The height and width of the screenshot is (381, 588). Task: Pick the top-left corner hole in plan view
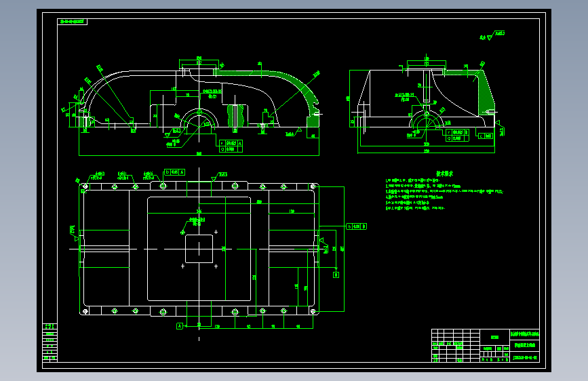point(85,186)
